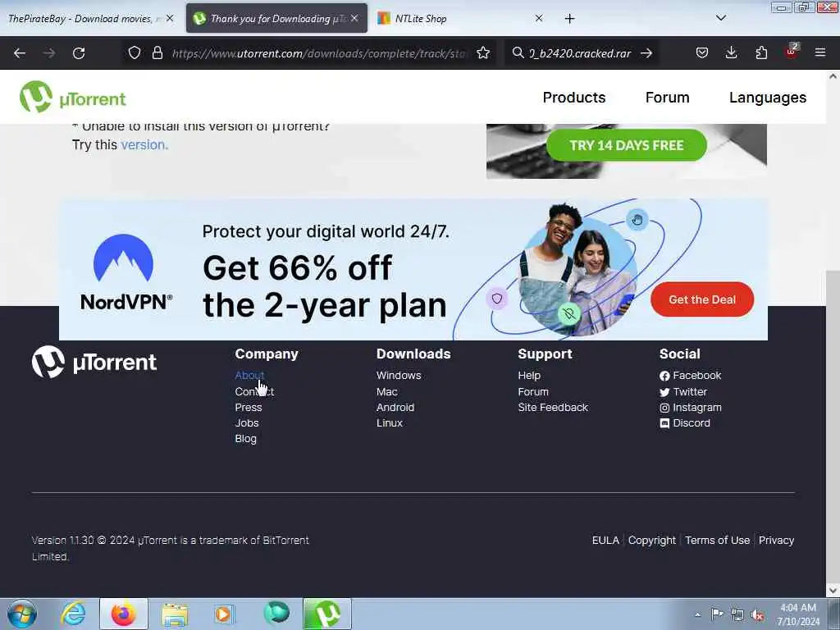The height and width of the screenshot is (630, 840).
Task: Click the NordVPN logo in the ad
Action: click(x=126, y=272)
